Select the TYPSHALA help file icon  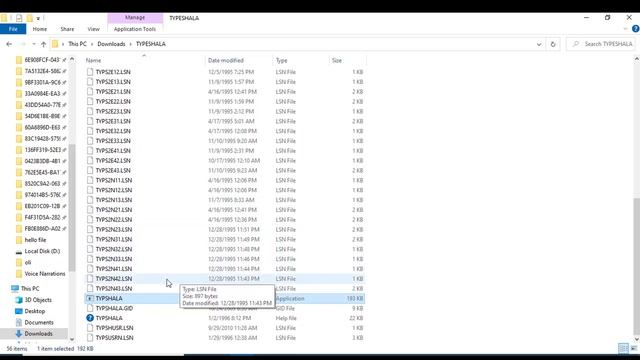tap(90, 318)
